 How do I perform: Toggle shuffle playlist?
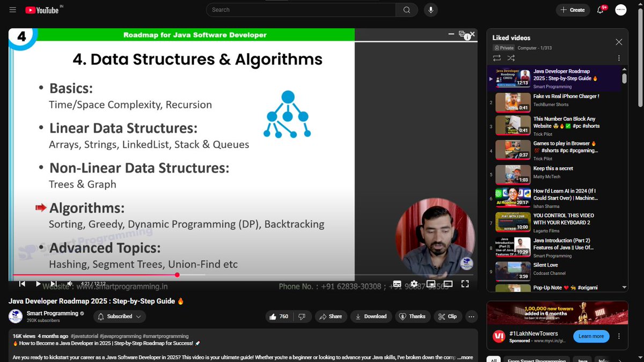tap(511, 58)
